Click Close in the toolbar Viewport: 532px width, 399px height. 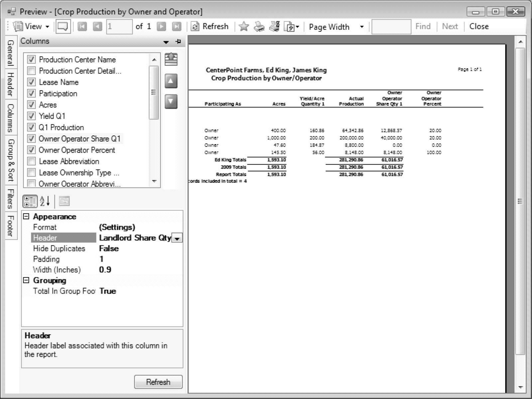coord(479,27)
